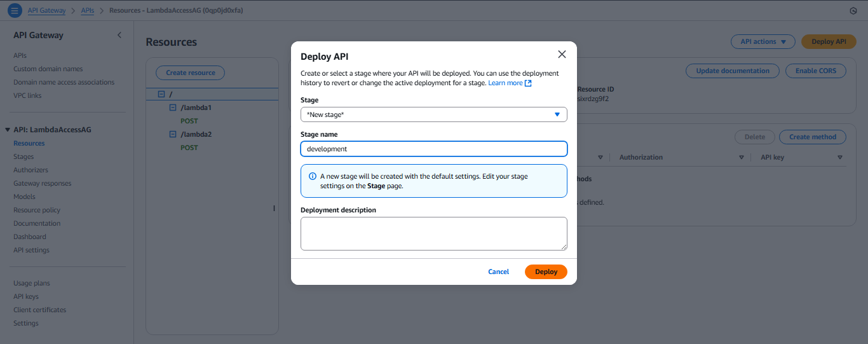The image size is (868, 344).
Task: Open Dashboard in the sidebar
Action: [30, 237]
